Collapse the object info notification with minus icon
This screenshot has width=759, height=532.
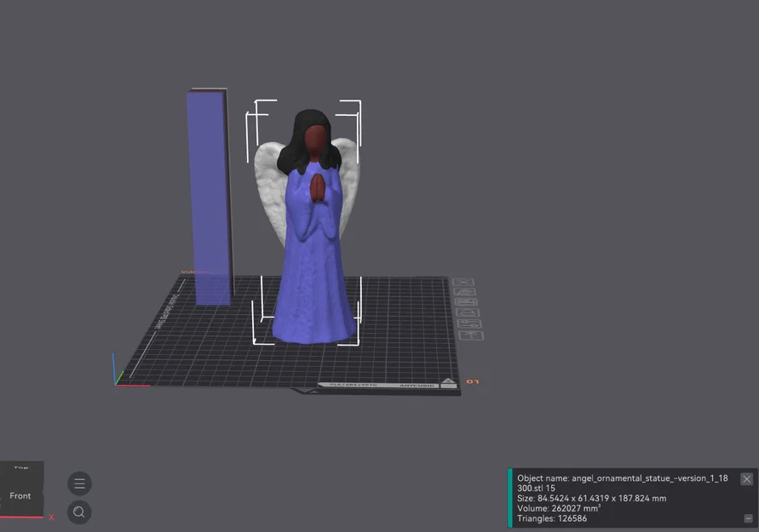tap(748, 518)
